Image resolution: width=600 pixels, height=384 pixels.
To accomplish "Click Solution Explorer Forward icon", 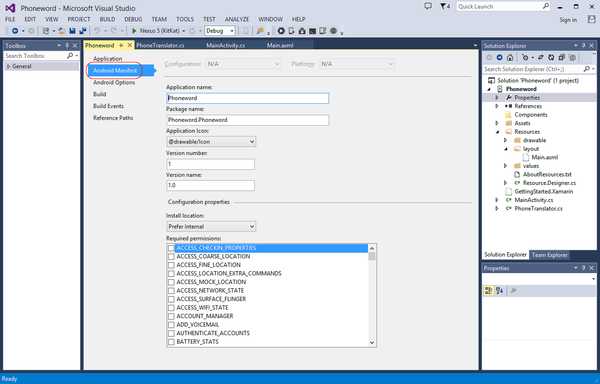I will click(499, 57).
